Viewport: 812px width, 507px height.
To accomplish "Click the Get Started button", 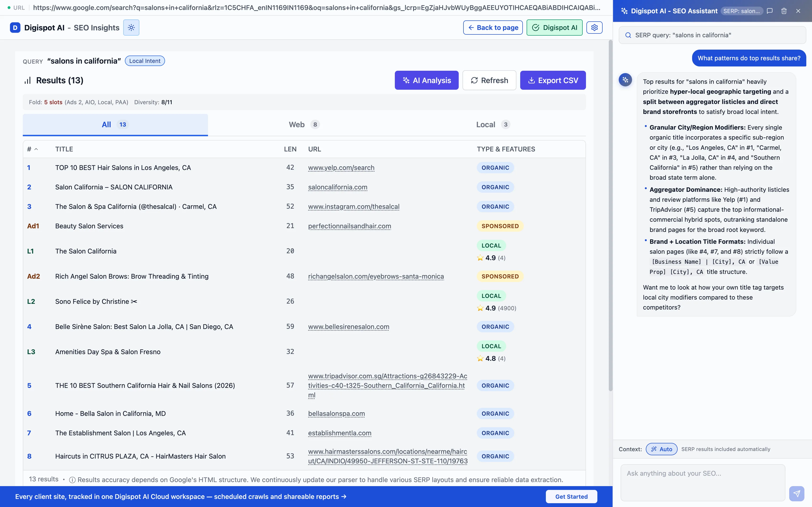I will tap(571, 497).
